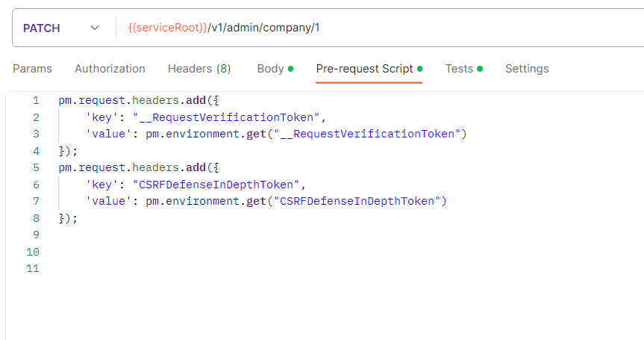Click the green dot beside Pre-request Script

[419, 69]
